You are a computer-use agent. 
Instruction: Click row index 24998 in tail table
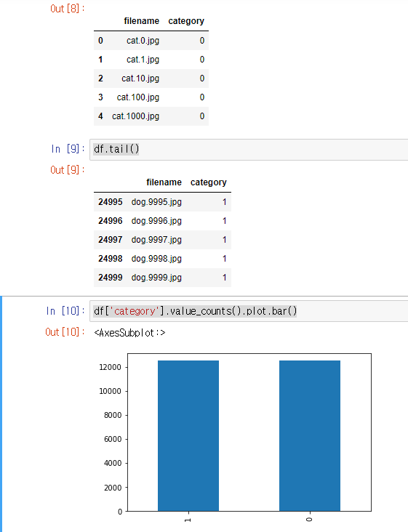click(111, 259)
